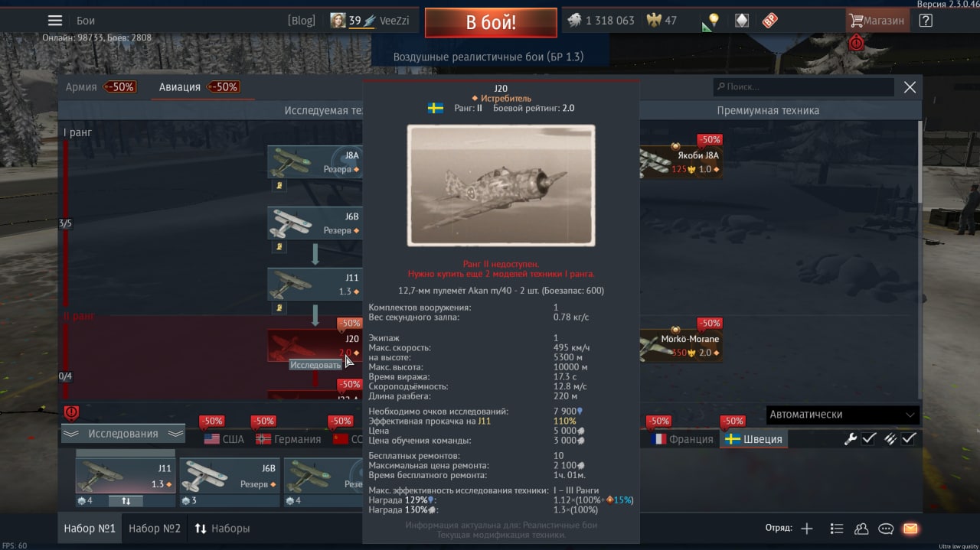This screenshot has width=980, height=550.
Task: Open the incoming mail envelope icon
Action: pyautogui.click(x=910, y=529)
